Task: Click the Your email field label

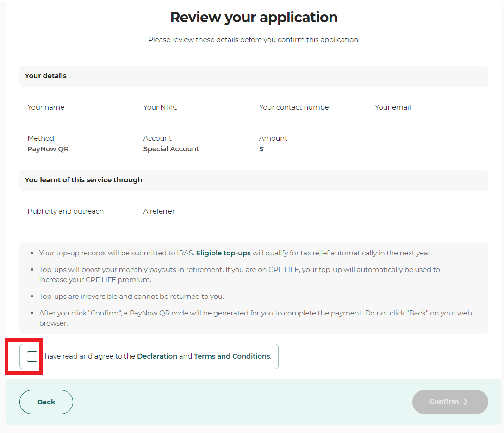Action: [392, 107]
